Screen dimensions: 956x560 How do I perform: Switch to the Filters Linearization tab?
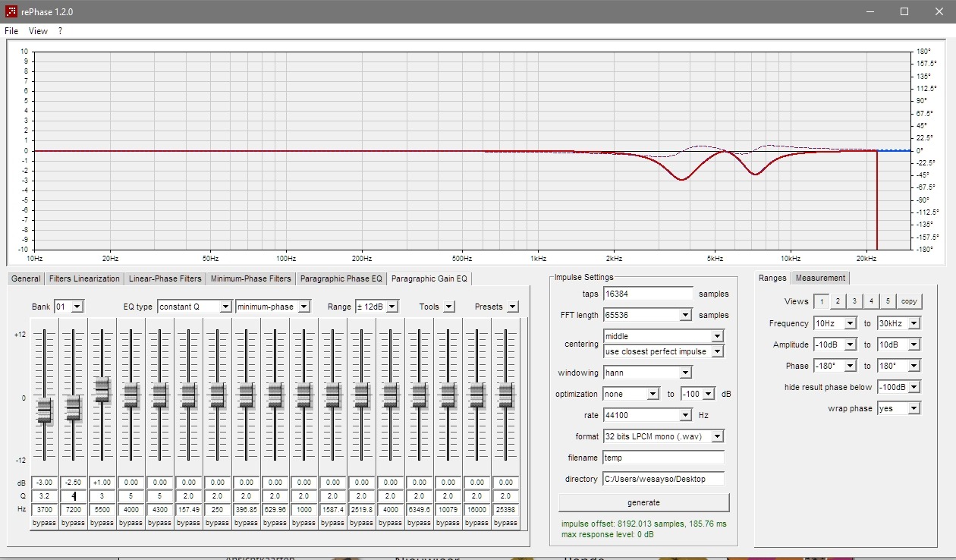[84, 278]
